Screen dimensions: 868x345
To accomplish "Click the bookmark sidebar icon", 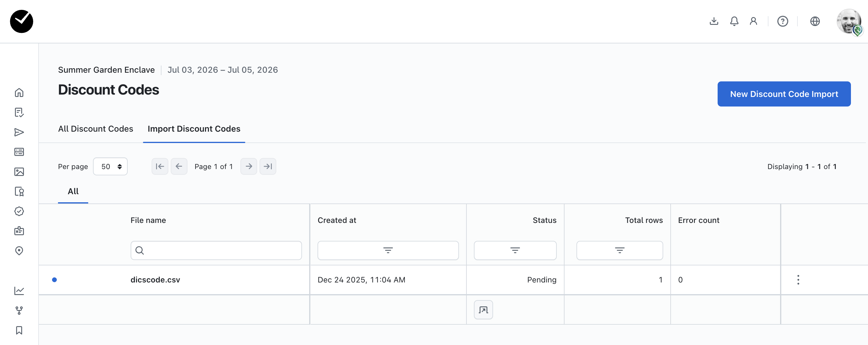I will click(x=19, y=330).
